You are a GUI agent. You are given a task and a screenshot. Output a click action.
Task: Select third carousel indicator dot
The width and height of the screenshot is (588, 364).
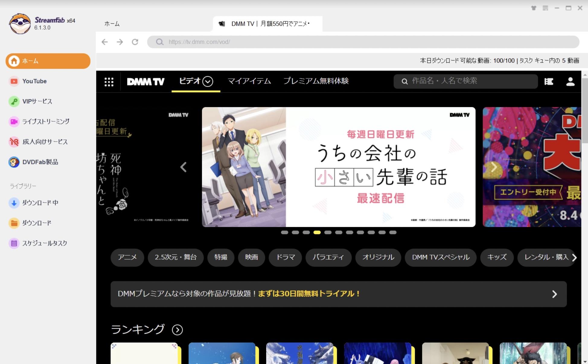tap(306, 232)
